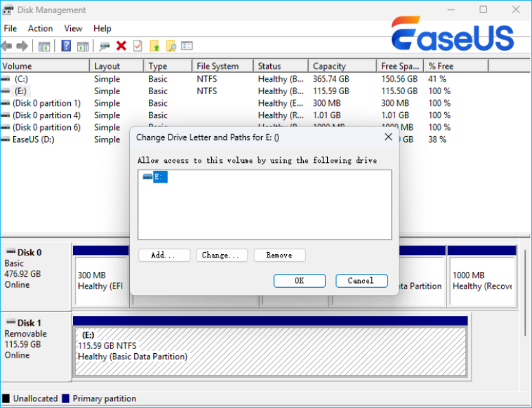
Task: Close the Change Drive Letter dialog
Action: pyautogui.click(x=388, y=137)
